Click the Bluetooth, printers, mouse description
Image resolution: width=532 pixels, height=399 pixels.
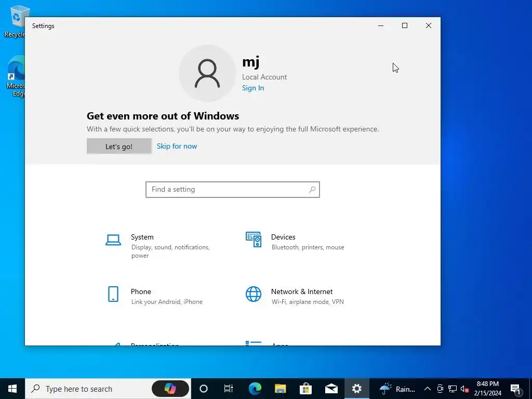click(308, 247)
